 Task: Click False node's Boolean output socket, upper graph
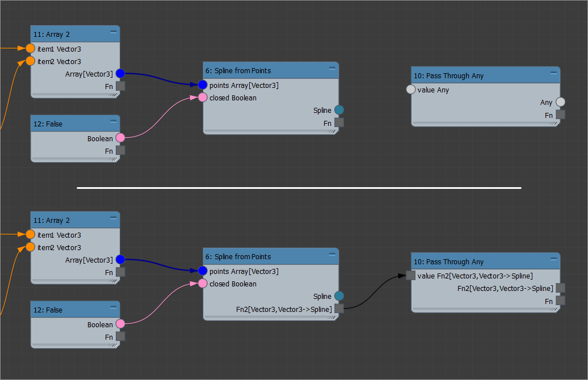coord(120,138)
